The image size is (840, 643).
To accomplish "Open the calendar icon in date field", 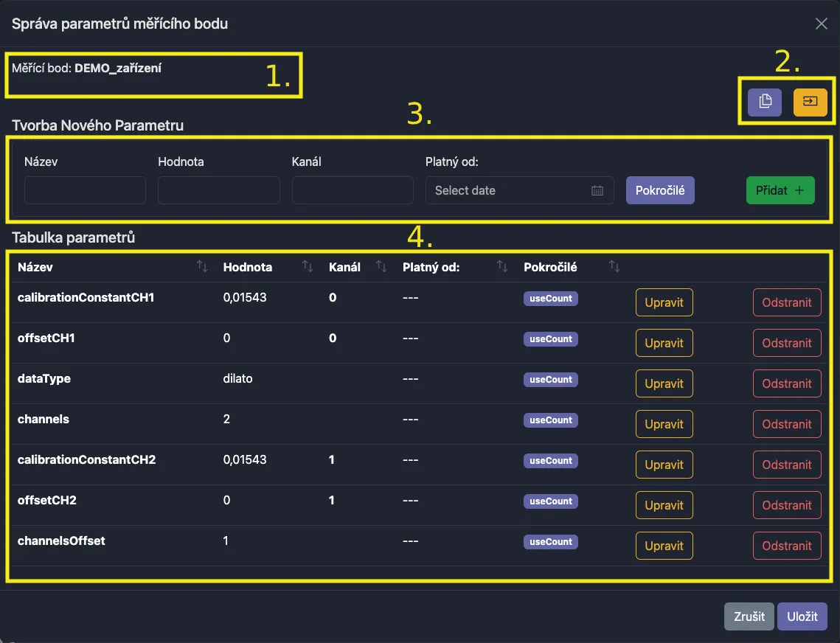I will (597, 190).
